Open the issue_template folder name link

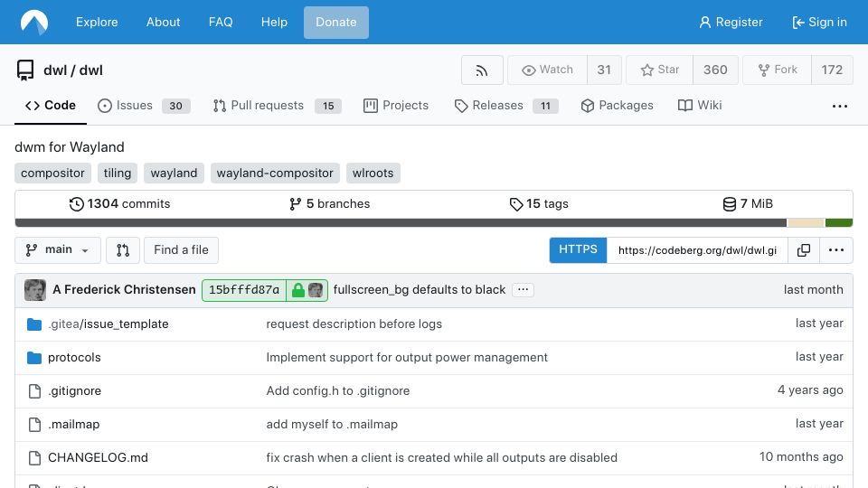point(126,324)
